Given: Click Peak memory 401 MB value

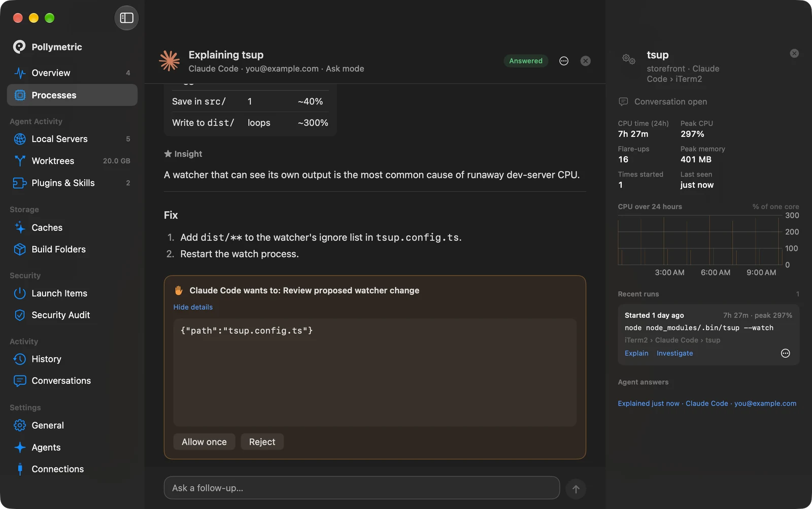Looking at the screenshot, I should (x=696, y=159).
